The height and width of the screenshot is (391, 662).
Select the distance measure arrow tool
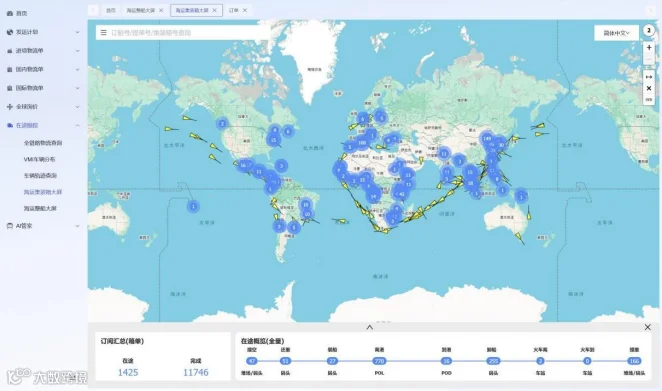[649, 77]
